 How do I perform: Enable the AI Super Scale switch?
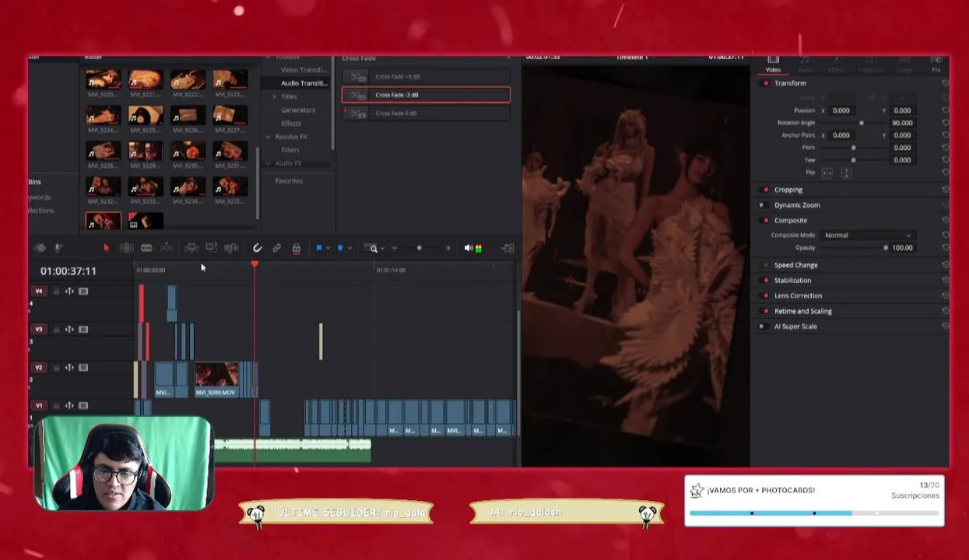pyautogui.click(x=762, y=327)
